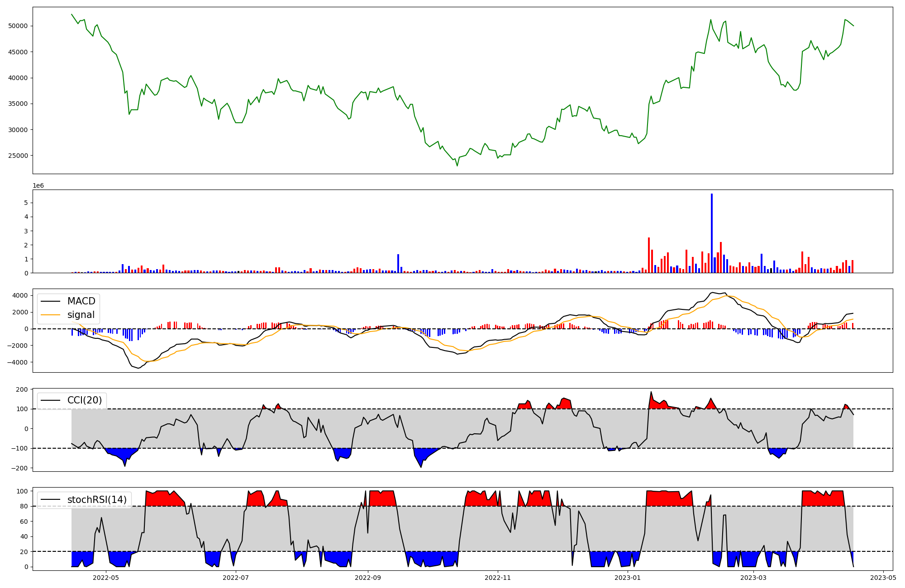The width and height of the screenshot is (905, 588).
Task: Click the 2023-03 date tick label
Action: click(753, 578)
